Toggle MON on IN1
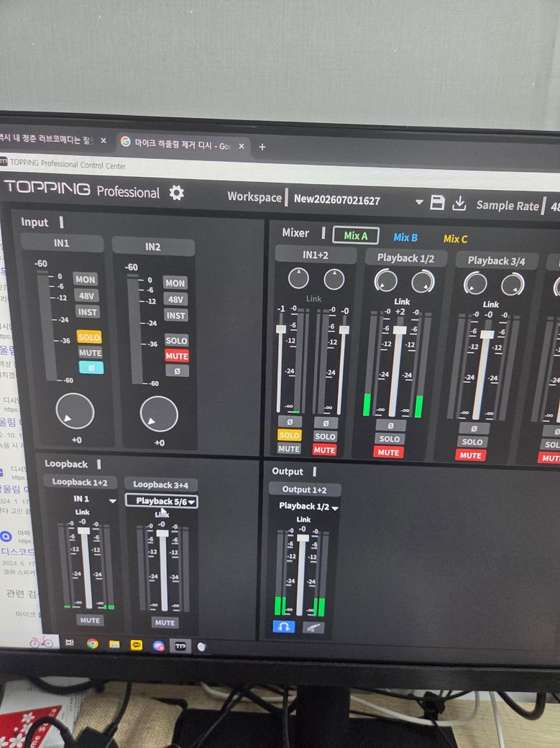Image resolution: width=560 pixels, height=748 pixels. 86,280
